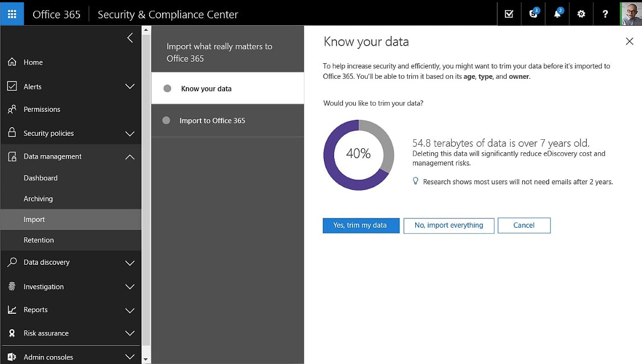Open the Office 365 app launcher
The width and height of the screenshot is (642, 364).
pos(11,13)
